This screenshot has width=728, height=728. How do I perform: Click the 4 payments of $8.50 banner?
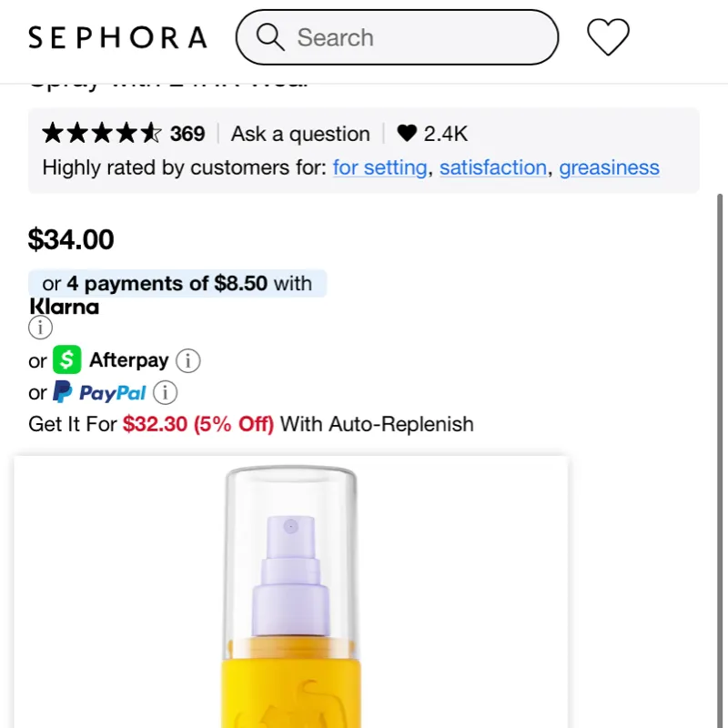coord(177,284)
